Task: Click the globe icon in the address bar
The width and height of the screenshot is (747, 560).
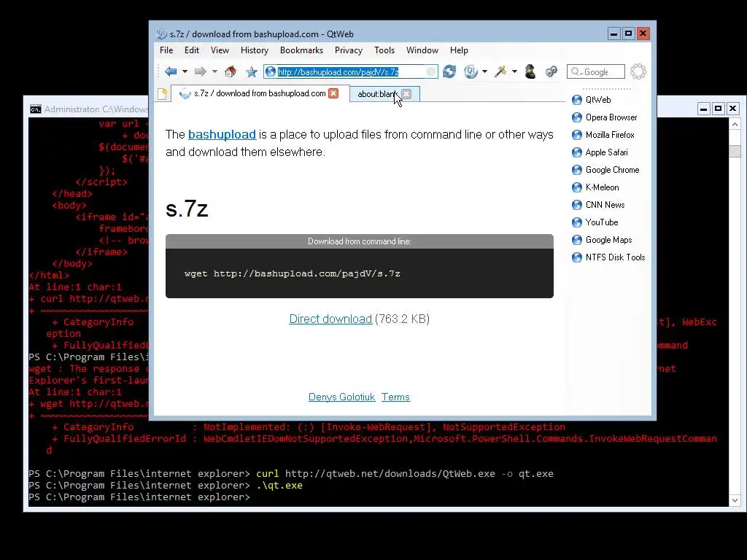Action: (x=271, y=71)
